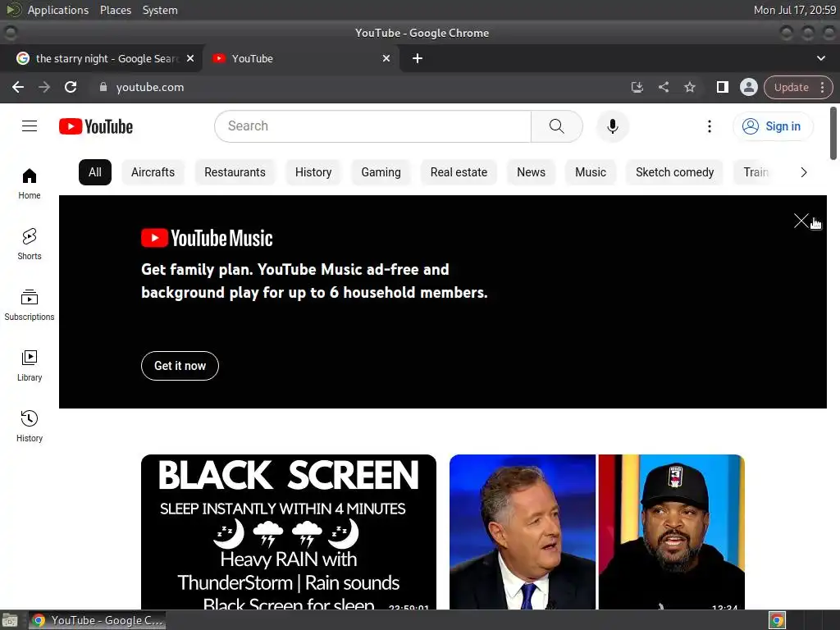Click the browser forward arrow
840x630 pixels.
[x=44, y=87]
